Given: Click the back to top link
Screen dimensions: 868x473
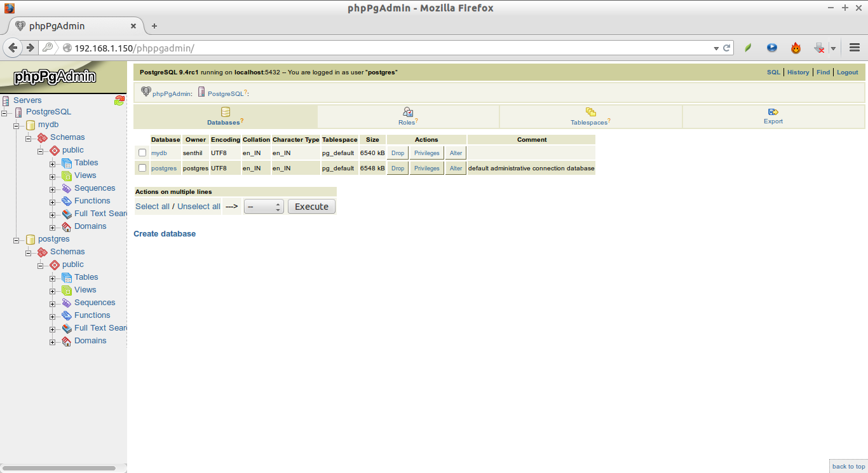Looking at the screenshot, I should click(849, 467).
